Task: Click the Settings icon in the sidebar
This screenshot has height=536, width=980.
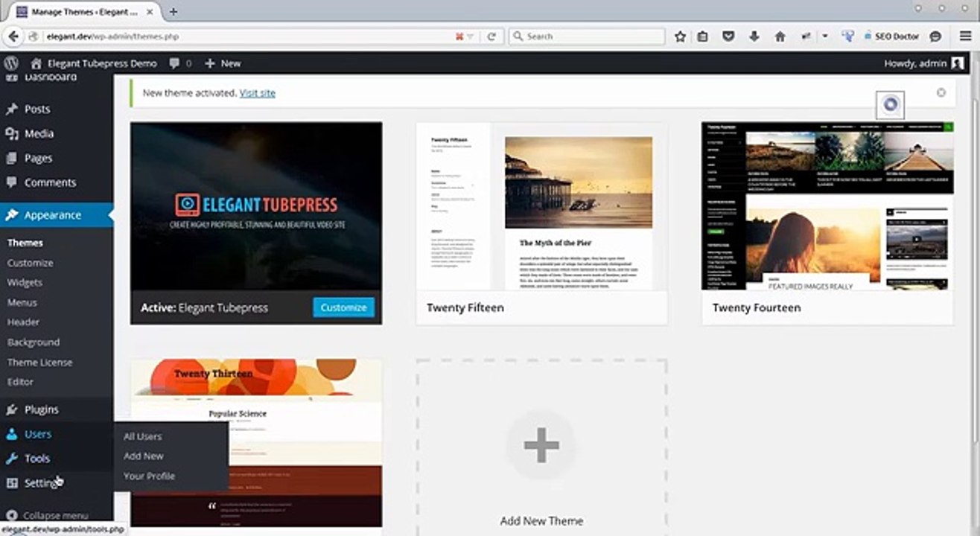Action: click(x=11, y=483)
